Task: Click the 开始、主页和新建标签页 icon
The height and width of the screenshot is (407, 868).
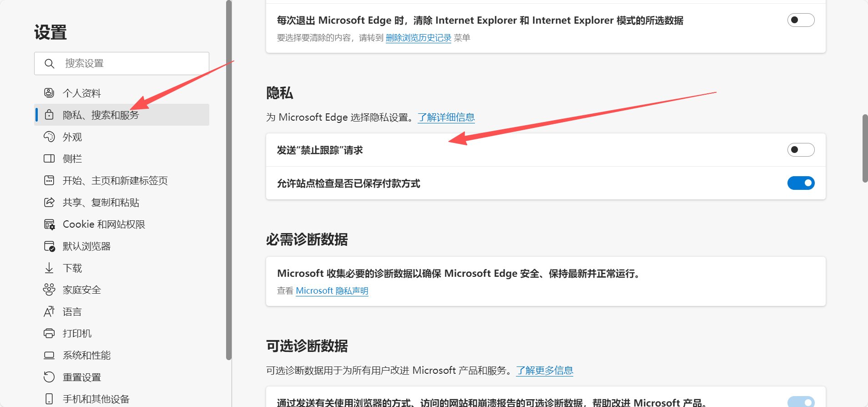Action: 49,180
